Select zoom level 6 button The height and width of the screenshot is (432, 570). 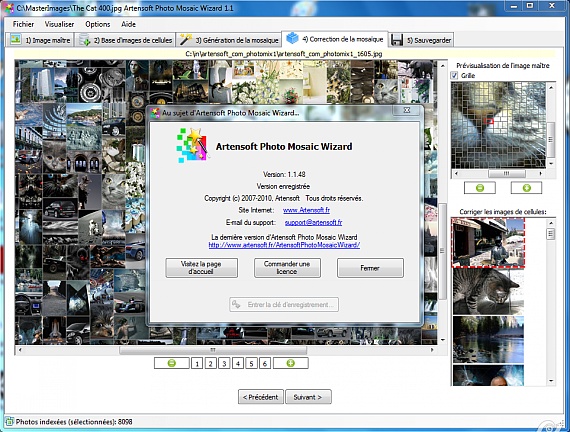click(x=265, y=363)
